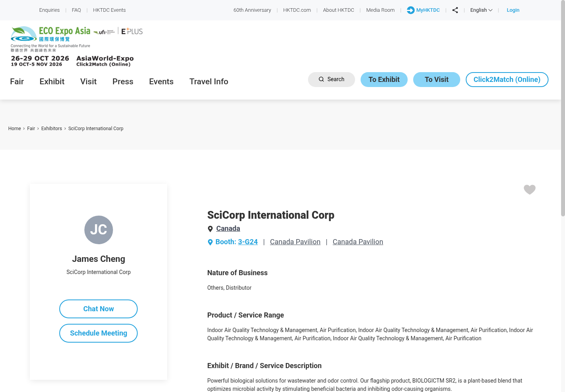
Task: Open the 60th Anniversary link
Action: point(252,10)
